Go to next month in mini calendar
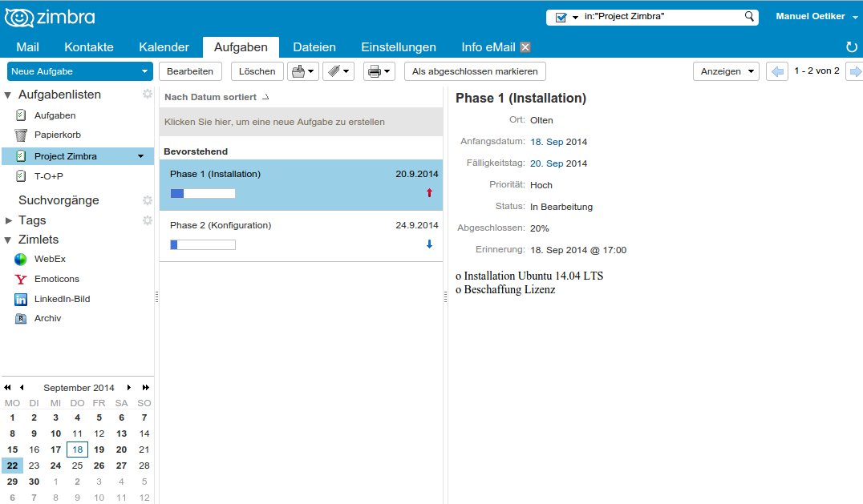Viewport: 863px width, 504px height. [129, 388]
